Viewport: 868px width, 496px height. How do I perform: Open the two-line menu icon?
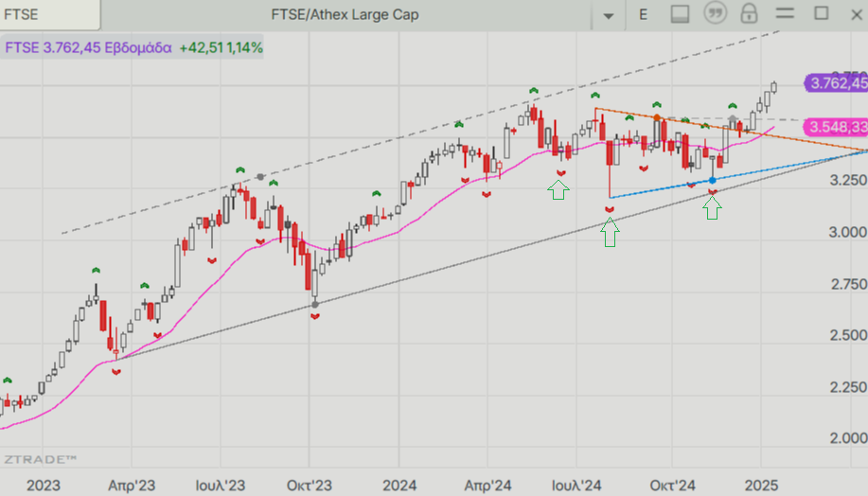pyautogui.click(x=785, y=12)
